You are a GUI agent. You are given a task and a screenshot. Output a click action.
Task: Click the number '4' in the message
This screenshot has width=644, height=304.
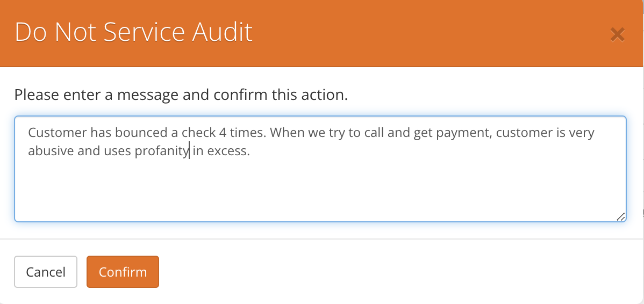[224, 133]
